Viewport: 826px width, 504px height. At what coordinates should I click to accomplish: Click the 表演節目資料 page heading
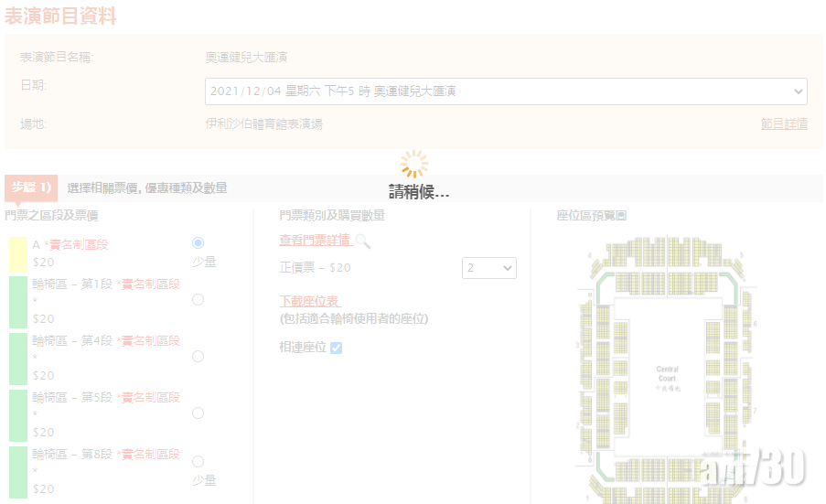(60, 16)
